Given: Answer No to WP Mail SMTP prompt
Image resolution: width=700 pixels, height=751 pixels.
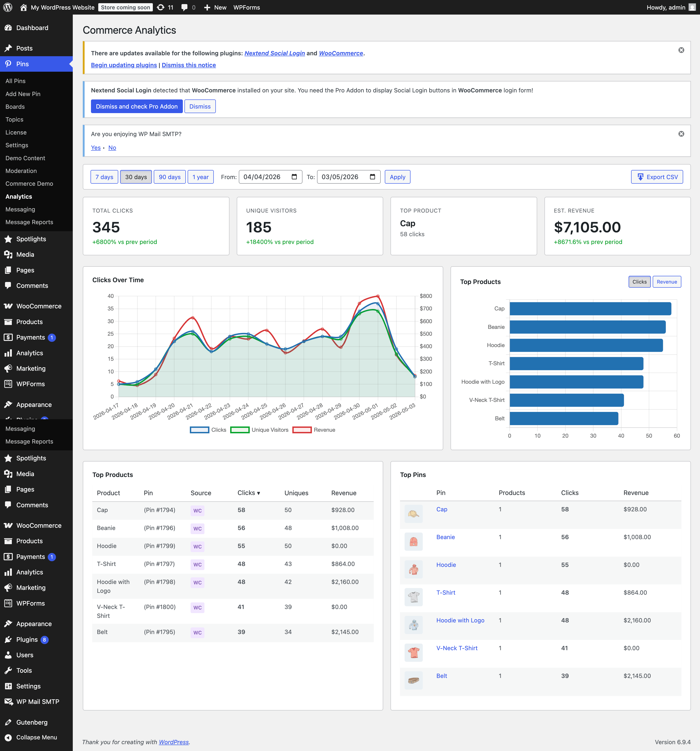Looking at the screenshot, I should (x=112, y=148).
